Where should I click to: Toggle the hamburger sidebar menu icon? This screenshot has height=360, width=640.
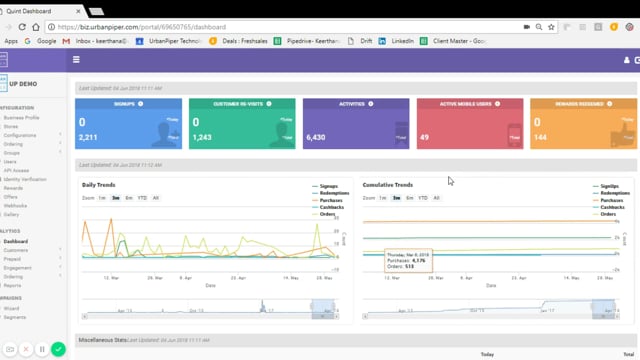tap(76, 60)
